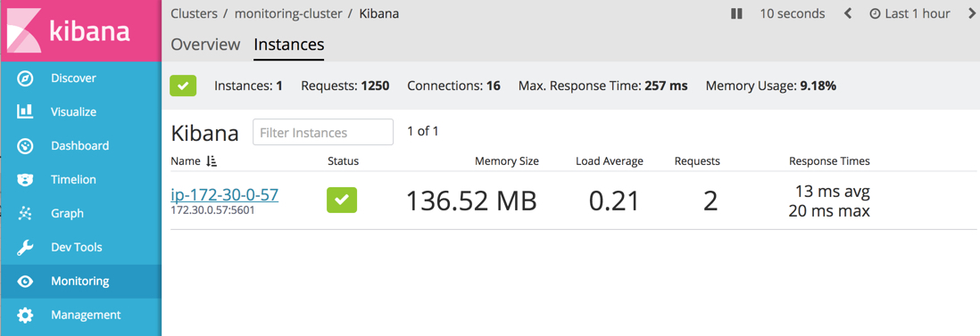The width and height of the screenshot is (980, 336).
Task: Click green status checkmark for ip-172-30-0-57
Action: 342,200
